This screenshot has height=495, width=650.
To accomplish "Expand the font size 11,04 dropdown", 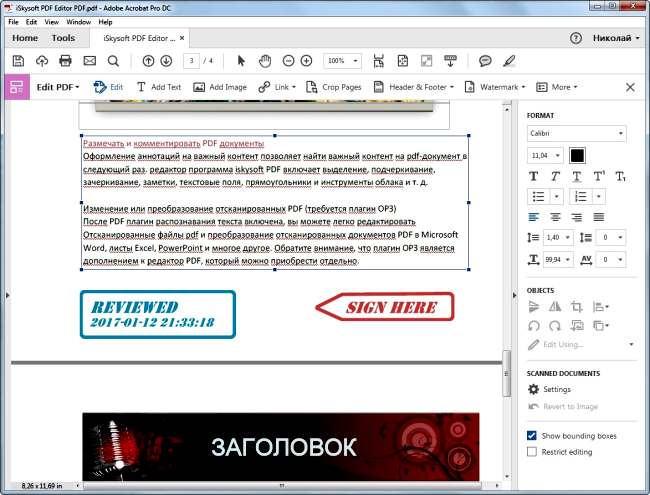I will tap(556, 155).
